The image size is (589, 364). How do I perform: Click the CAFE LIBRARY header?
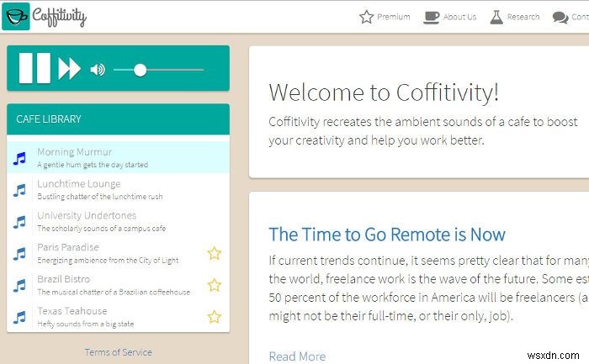click(x=118, y=119)
